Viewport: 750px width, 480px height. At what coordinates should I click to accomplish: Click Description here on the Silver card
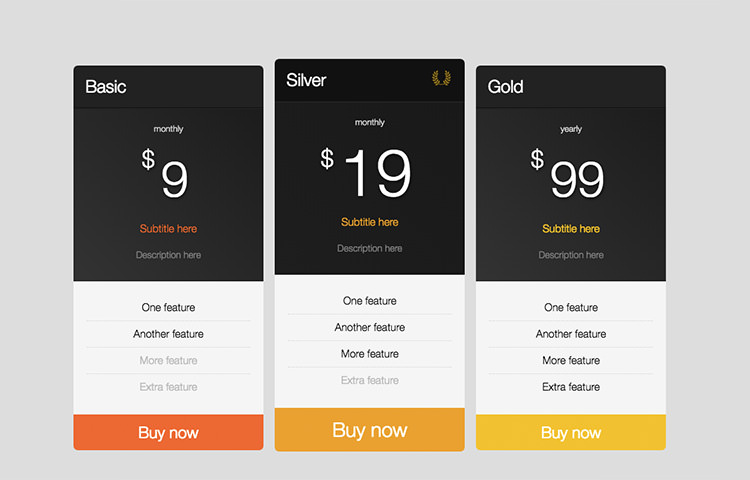(x=370, y=248)
